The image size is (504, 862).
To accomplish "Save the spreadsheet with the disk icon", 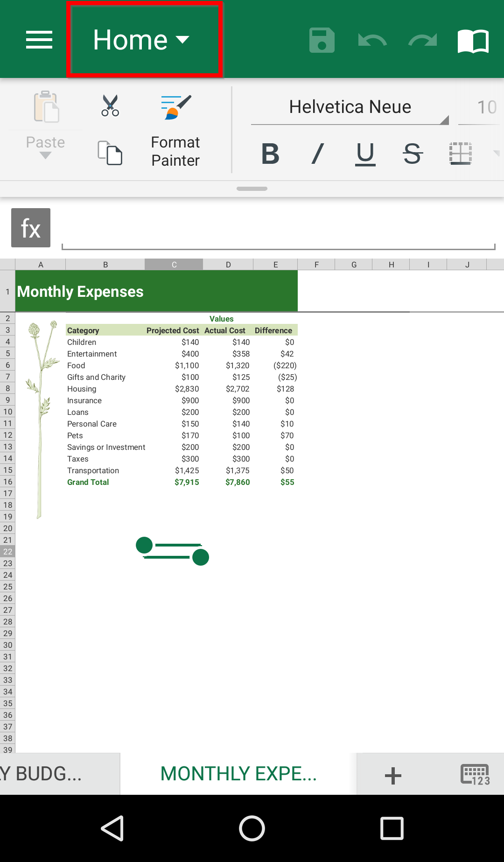I will [322, 40].
